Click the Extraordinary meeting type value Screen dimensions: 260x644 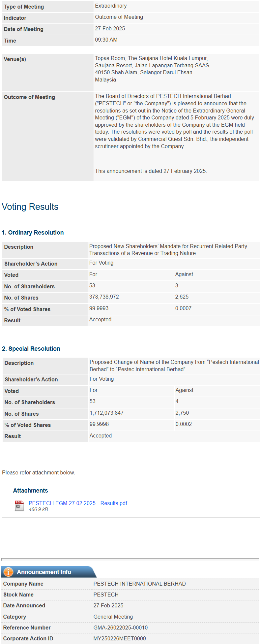point(111,6)
